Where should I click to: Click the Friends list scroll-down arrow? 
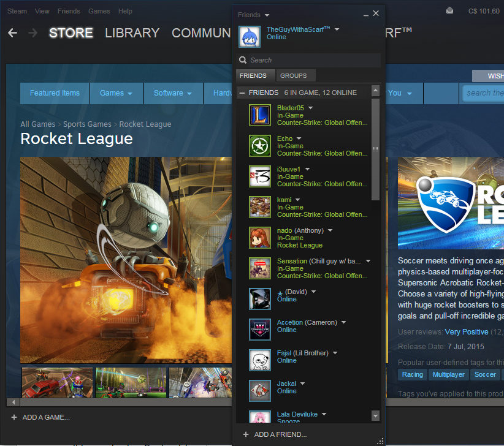coord(375,416)
